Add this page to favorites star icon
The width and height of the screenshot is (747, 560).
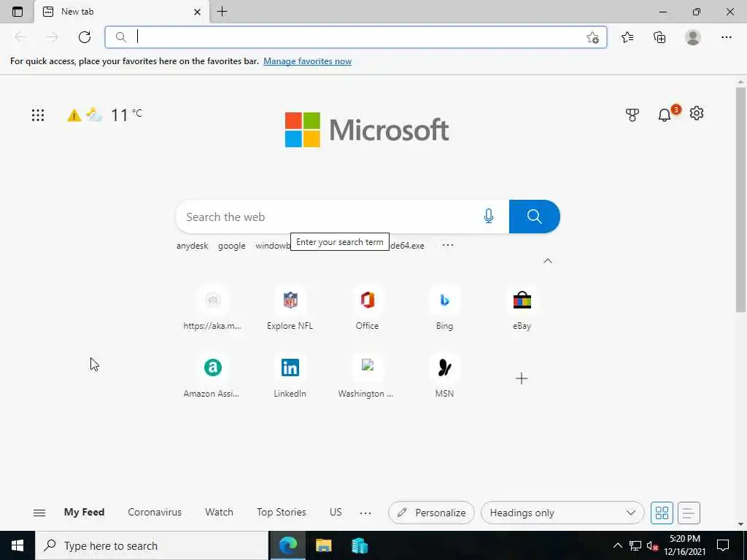point(592,37)
